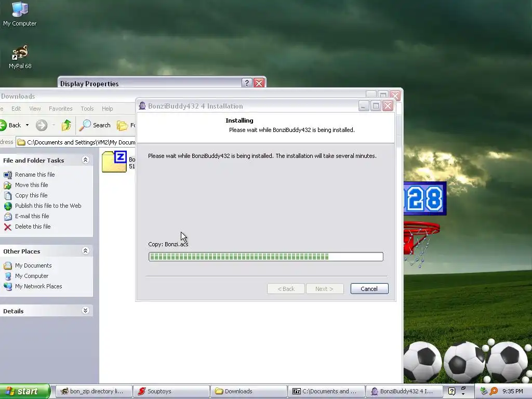
Task: Click the E-mail this file envelope icon
Action: (8, 217)
